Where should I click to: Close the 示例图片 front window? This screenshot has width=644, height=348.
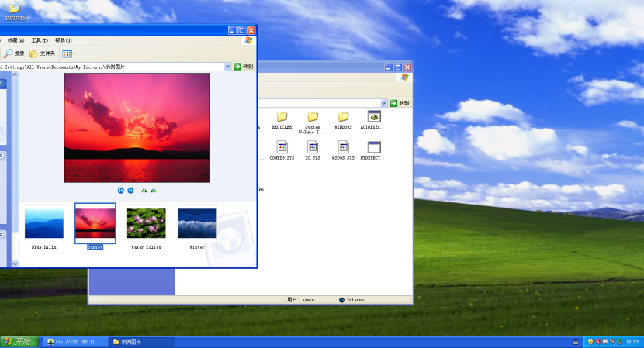251,30
